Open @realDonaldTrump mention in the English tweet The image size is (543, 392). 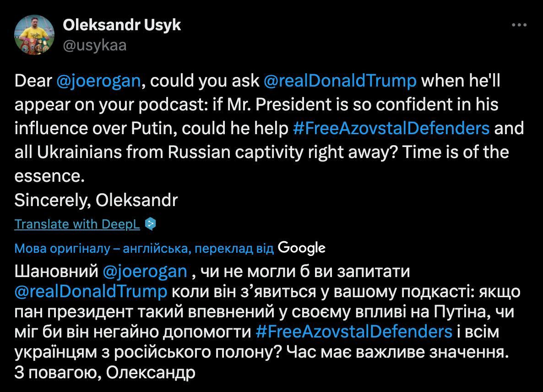coord(340,81)
